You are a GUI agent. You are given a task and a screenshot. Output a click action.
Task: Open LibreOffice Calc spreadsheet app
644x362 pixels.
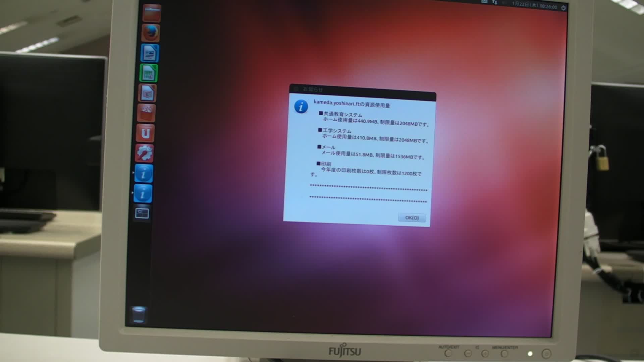click(x=149, y=73)
